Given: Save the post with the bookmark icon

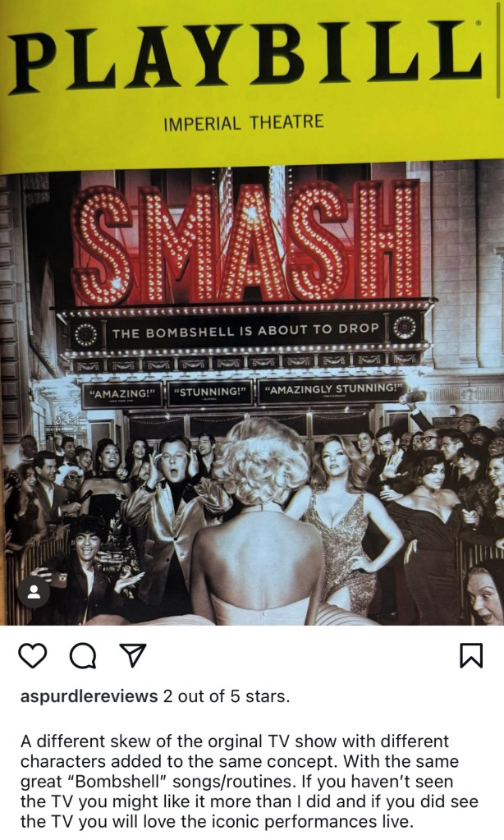Looking at the screenshot, I should pos(471,656).
